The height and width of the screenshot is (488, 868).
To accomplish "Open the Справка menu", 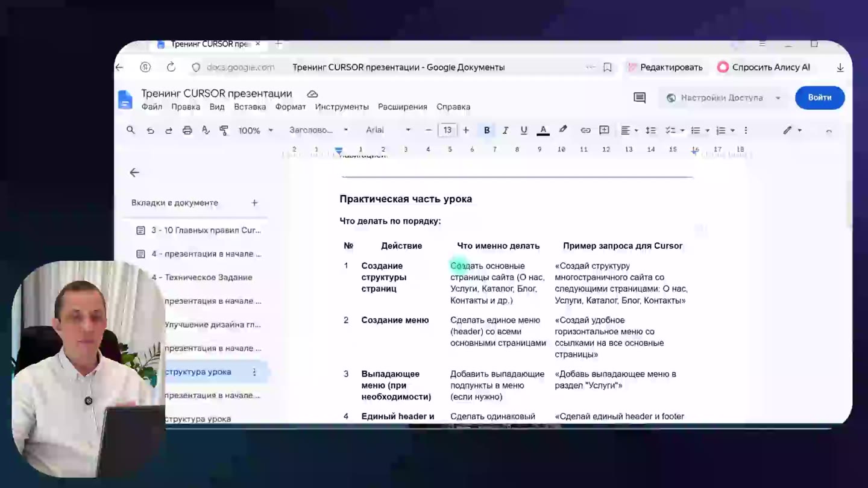I will tap(453, 107).
